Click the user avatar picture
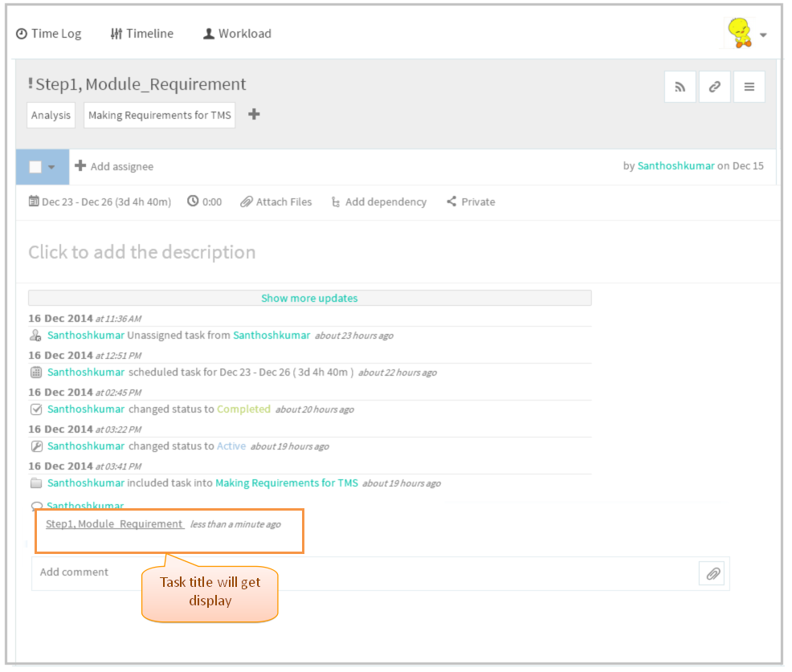The width and height of the screenshot is (792, 672). click(x=740, y=34)
